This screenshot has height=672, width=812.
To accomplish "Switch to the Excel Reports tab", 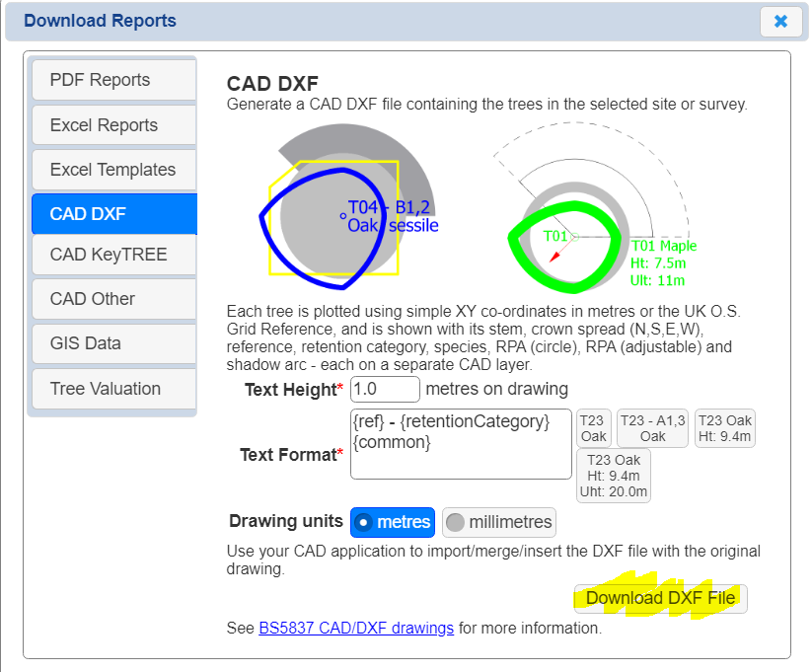I will 113,125.
